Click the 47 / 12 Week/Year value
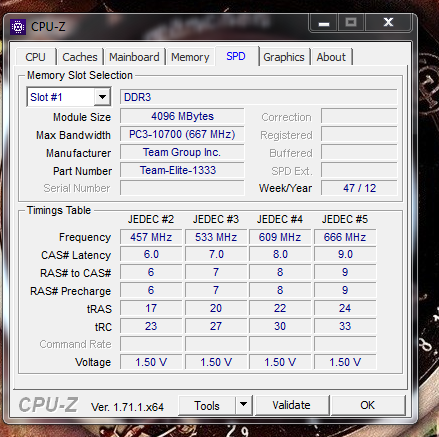439x437 pixels. [x=359, y=188]
